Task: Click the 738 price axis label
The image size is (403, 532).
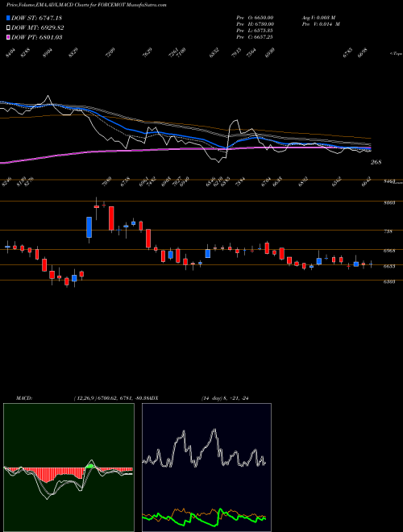Action: pos(388,231)
